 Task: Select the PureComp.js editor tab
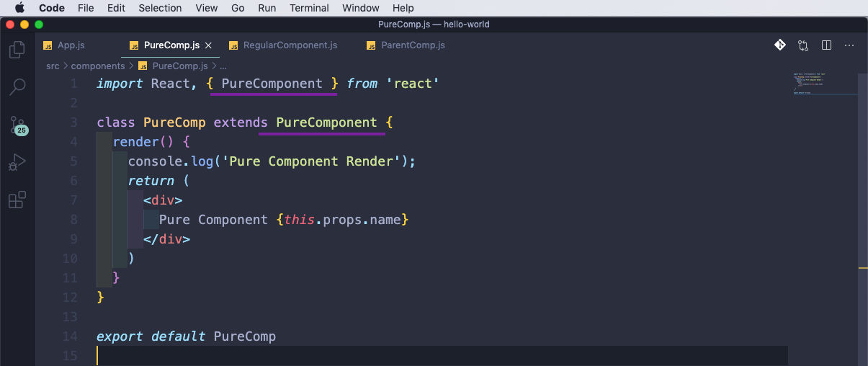coord(171,45)
